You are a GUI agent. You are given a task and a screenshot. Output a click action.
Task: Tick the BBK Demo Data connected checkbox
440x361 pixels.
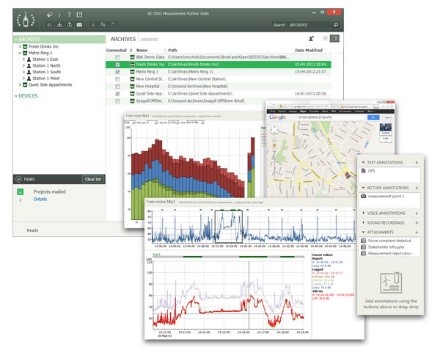point(117,57)
